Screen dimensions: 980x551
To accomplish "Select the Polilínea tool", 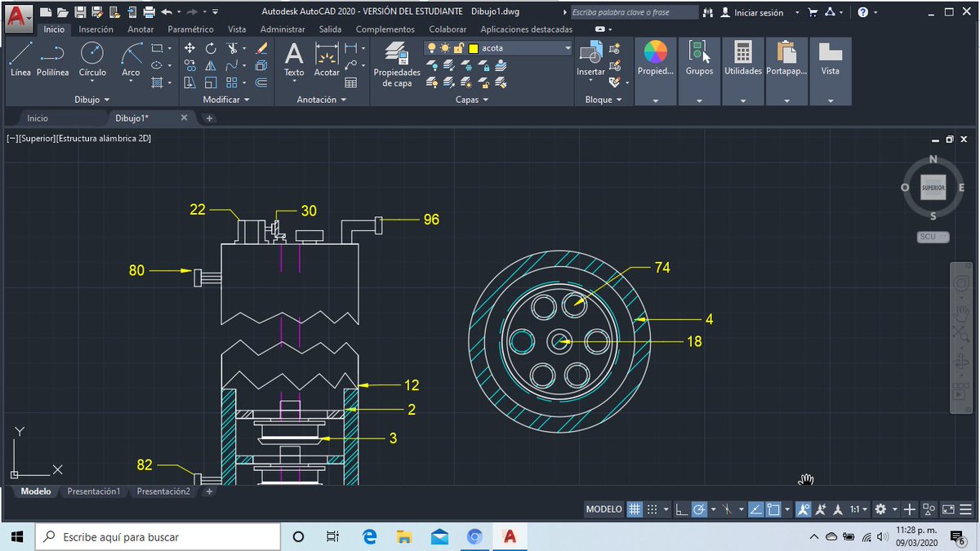I will (53, 59).
